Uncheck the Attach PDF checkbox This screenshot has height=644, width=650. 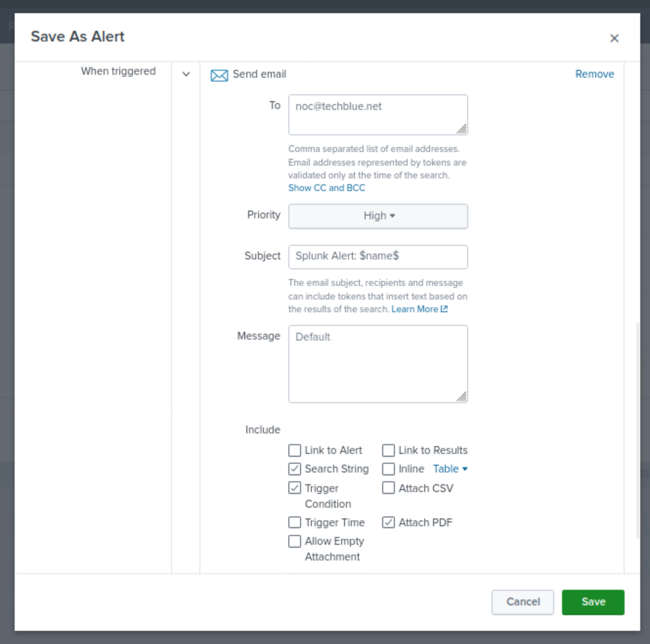point(389,522)
